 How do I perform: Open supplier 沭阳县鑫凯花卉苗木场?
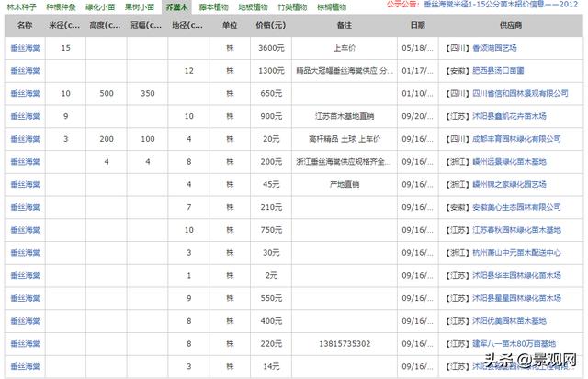pyautogui.click(x=509, y=116)
